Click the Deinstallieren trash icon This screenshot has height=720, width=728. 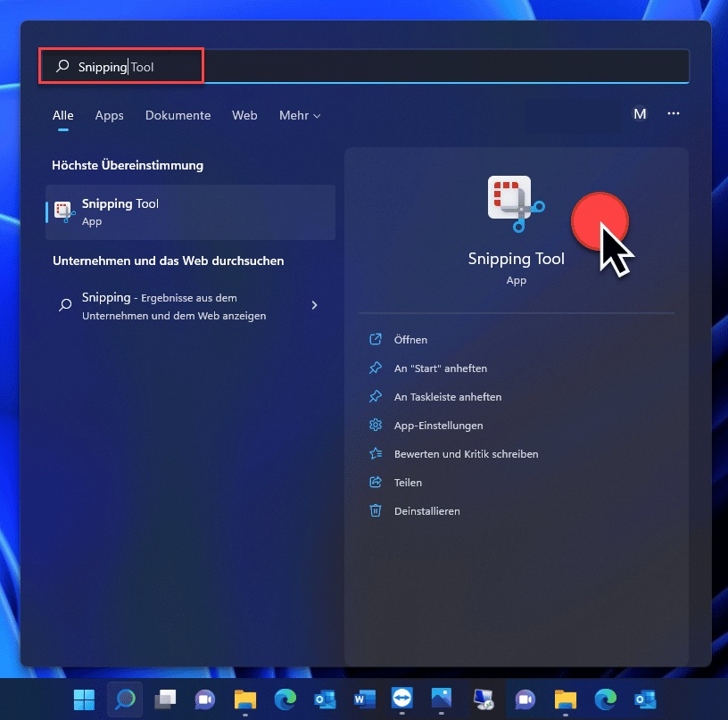coord(376,510)
